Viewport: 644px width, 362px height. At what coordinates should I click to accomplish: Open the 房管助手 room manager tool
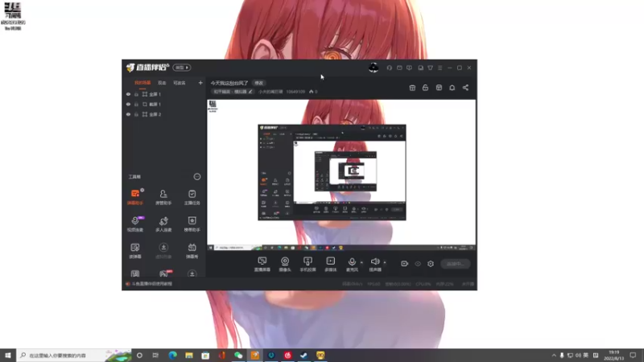163,196
